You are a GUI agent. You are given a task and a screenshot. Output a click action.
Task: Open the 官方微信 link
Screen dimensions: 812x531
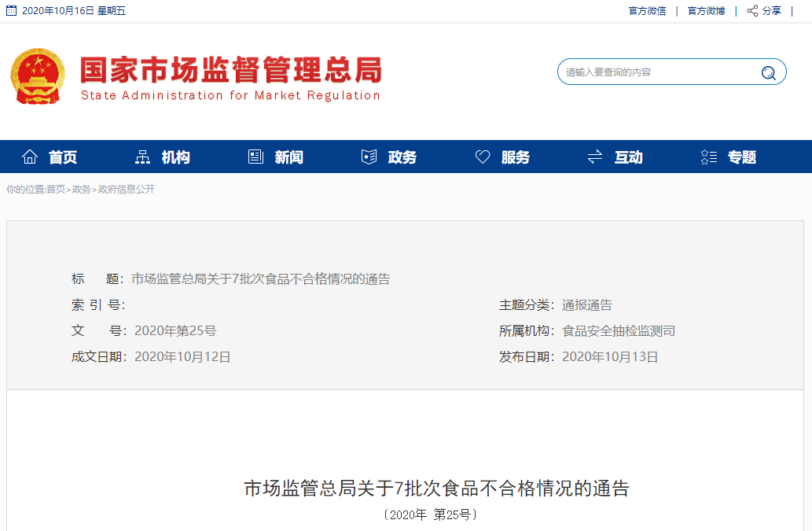648,11
